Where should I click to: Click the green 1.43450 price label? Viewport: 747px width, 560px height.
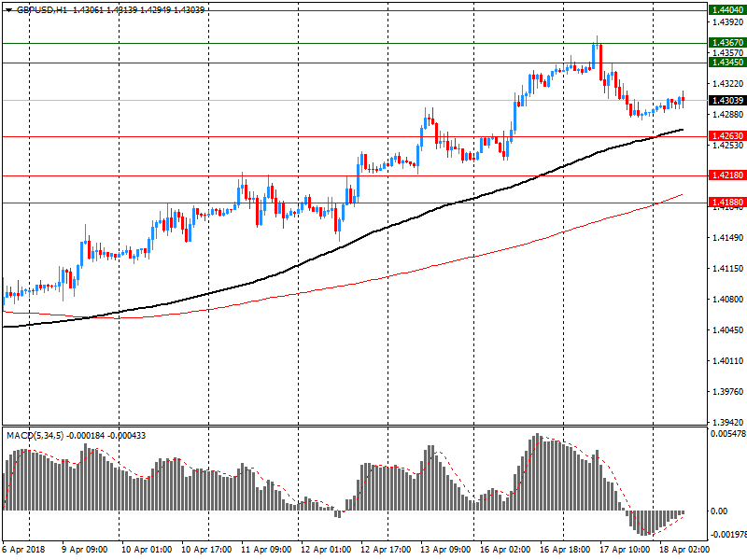point(727,63)
